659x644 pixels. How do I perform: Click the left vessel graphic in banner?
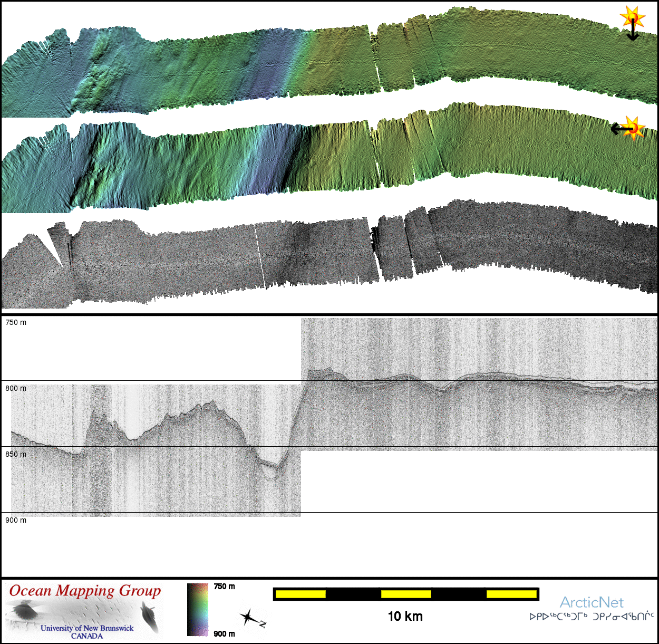[x=24, y=613]
